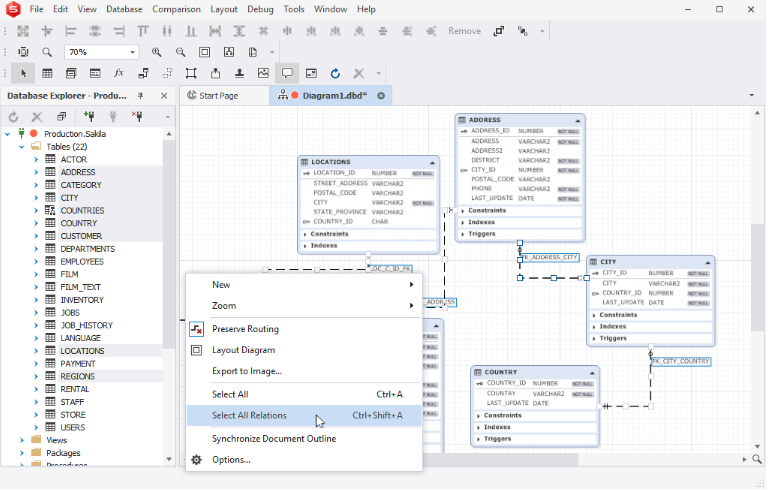This screenshot has height=490, width=769.
Task: Click the Remove button in layout toolbar
Action: pyautogui.click(x=464, y=31)
